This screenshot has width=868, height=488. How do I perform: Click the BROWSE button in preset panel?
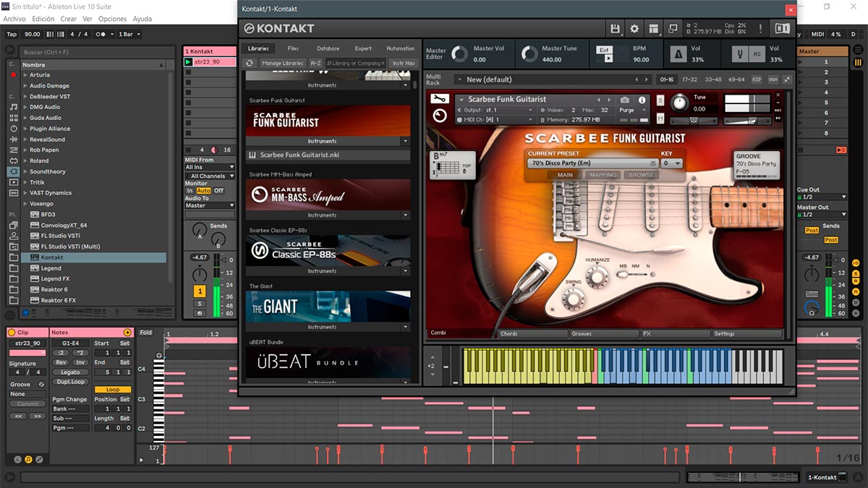point(641,175)
